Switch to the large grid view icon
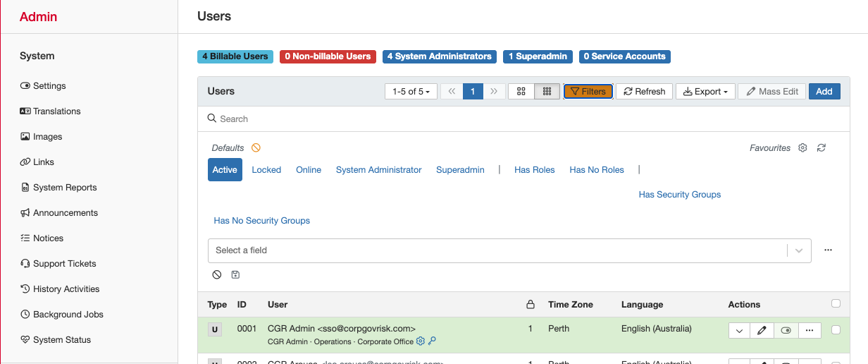Screen dimensions: 868x364 pyautogui.click(x=521, y=92)
